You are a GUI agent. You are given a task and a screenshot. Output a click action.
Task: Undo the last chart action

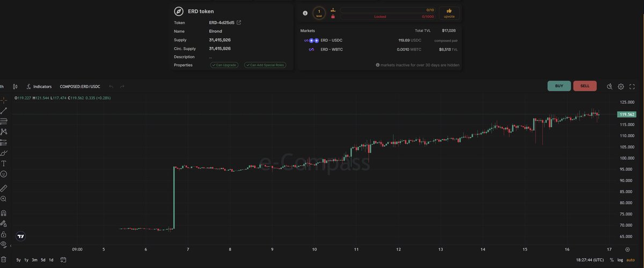click(111, 86)
